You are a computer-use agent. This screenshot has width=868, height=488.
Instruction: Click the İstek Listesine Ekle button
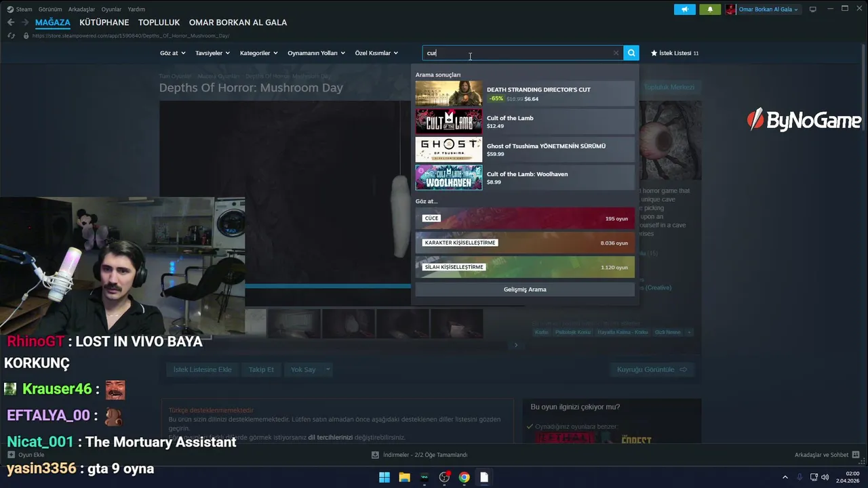coord(202,369)
